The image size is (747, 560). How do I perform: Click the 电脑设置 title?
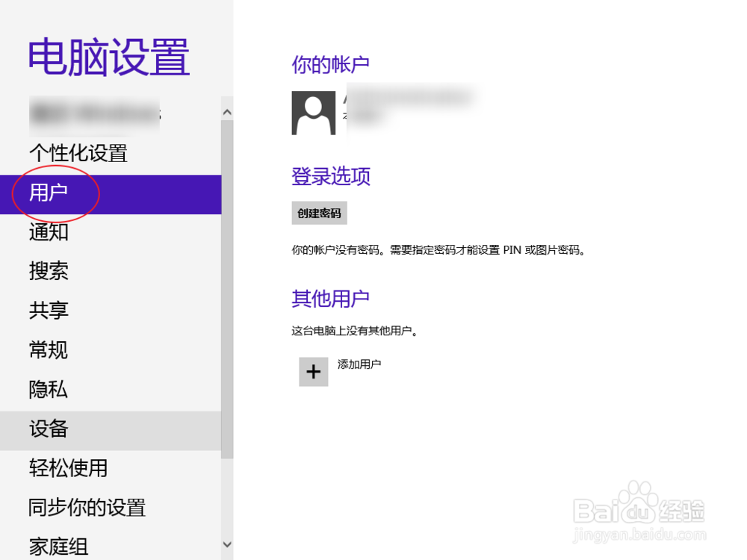point(109,57)
